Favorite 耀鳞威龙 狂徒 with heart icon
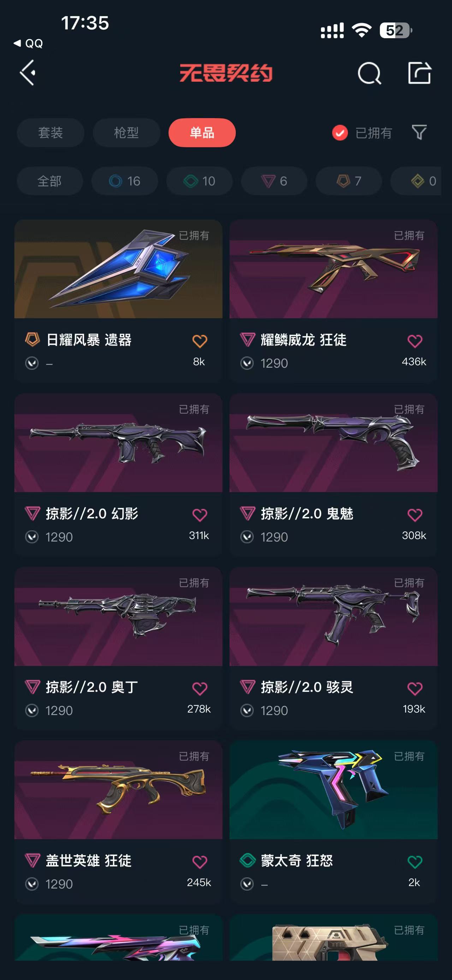The width and height of the screenshot is (452, 980). [415, 341]
